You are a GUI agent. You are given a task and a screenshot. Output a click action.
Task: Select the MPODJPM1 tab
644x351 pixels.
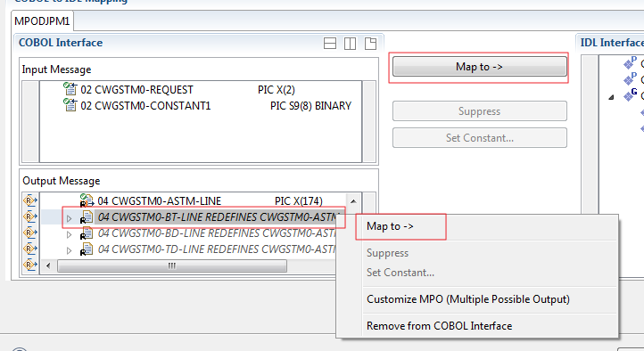[42, 20]
